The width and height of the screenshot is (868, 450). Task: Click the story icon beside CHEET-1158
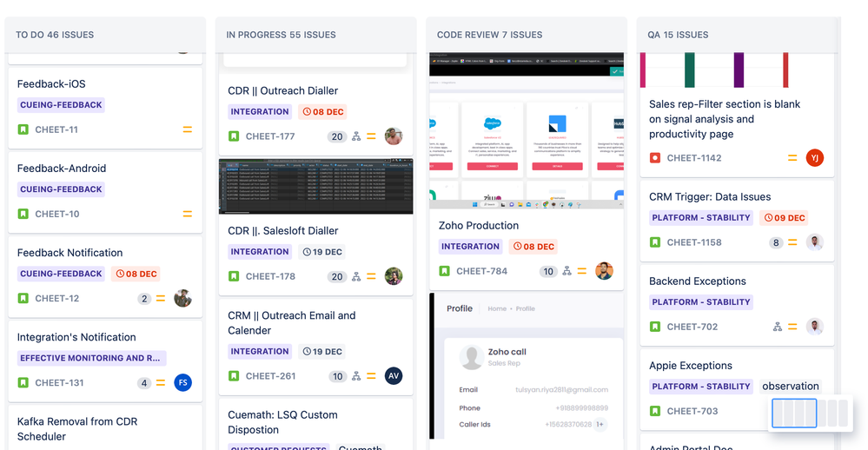click(x=655, y=242)
